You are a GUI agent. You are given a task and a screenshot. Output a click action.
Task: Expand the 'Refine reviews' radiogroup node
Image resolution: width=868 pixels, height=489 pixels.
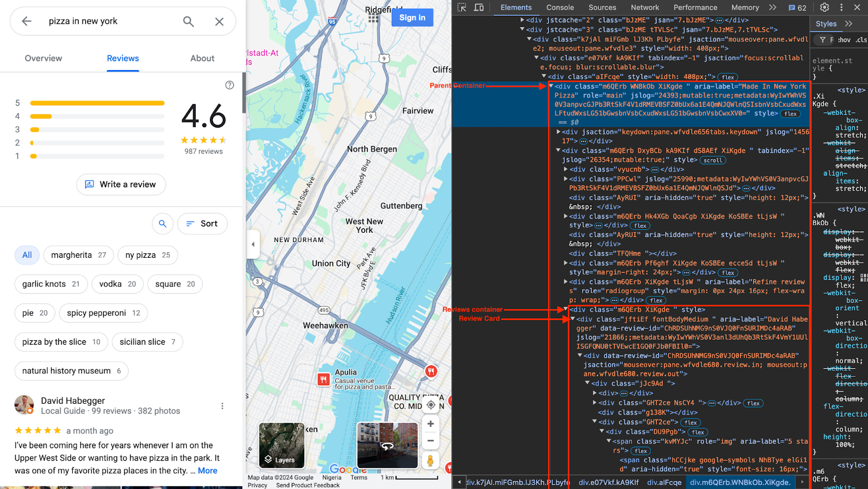click(x=566, y=282)
